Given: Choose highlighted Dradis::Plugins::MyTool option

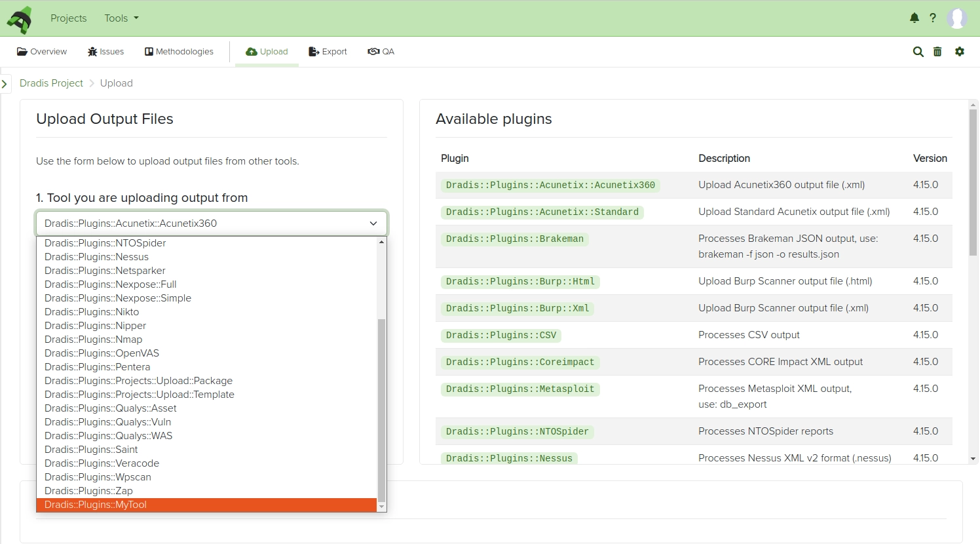Looking at the screenshot, I should click(x=207, y=505).
